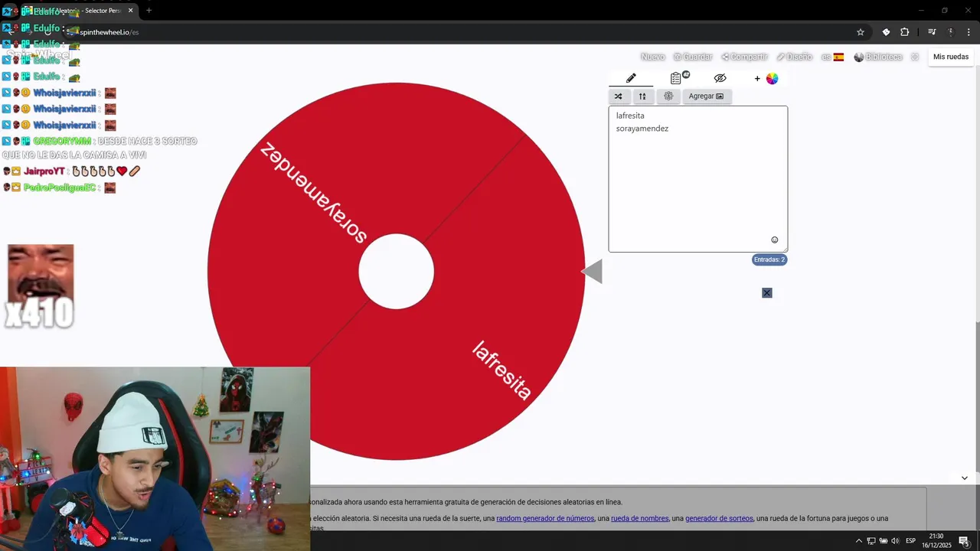Close the current browser tab
980x551 pixels.
pos(131,11)
